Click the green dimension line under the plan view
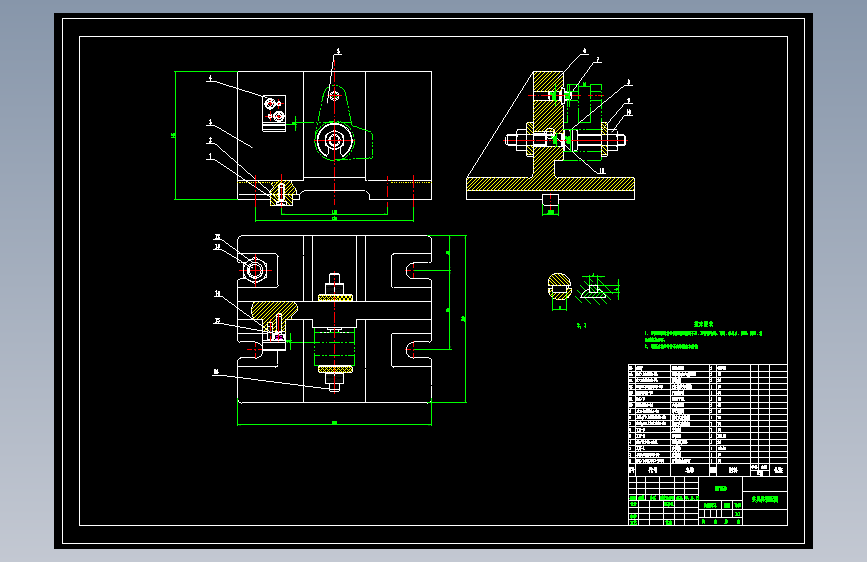Image resolution: width=867 pixels, height=562 pixels. click(x=335, y=424)
